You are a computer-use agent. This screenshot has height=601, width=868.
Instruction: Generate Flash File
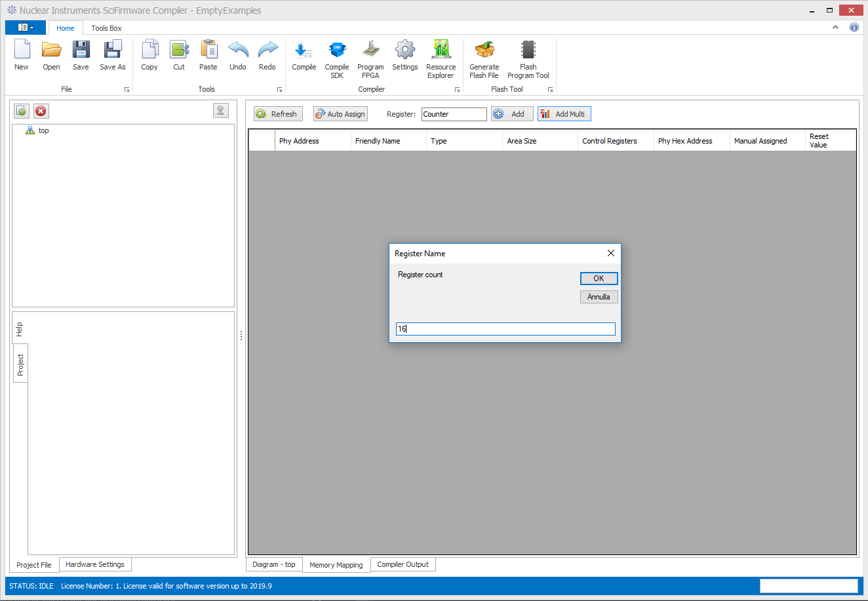tap(484, 59)
